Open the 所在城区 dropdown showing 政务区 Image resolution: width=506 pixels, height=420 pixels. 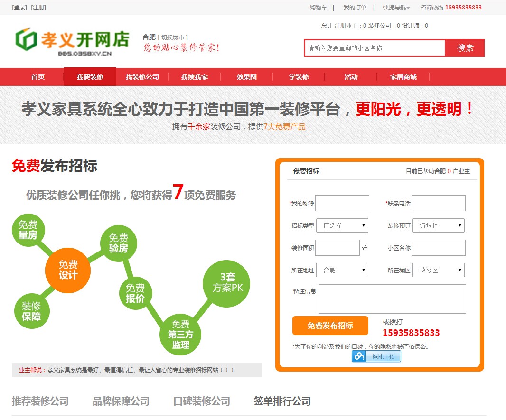tap(438, 270)
